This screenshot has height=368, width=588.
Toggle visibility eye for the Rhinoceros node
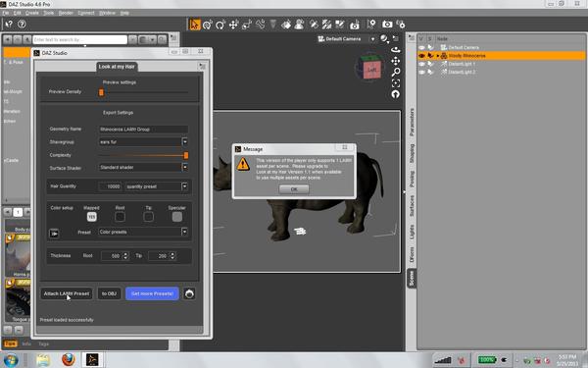421,56
